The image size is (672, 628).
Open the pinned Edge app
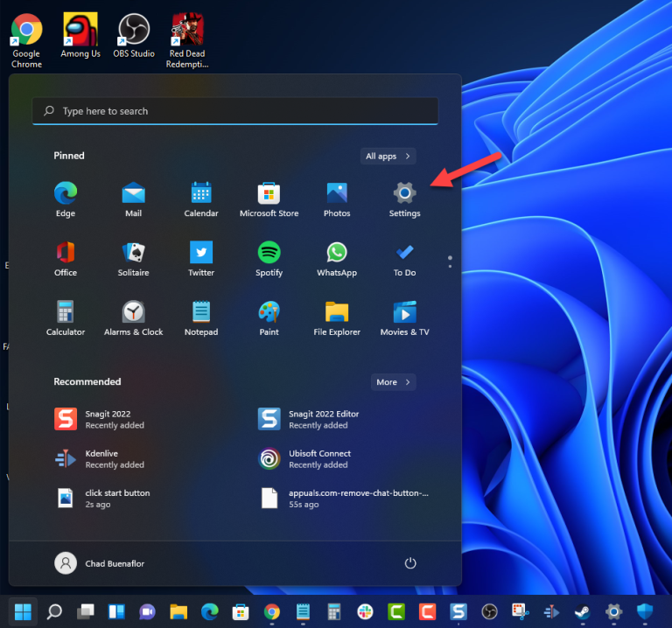[x=66, y=199]
